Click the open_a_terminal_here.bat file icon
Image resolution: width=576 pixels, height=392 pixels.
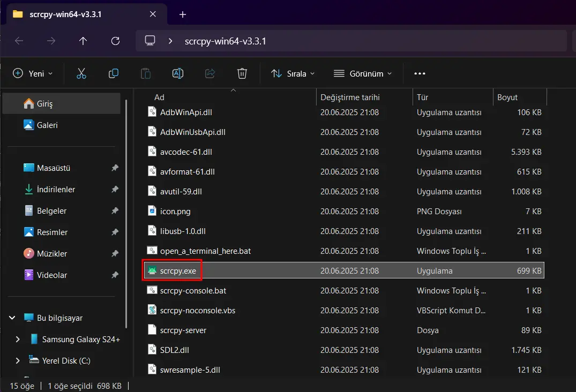(152, 251)
